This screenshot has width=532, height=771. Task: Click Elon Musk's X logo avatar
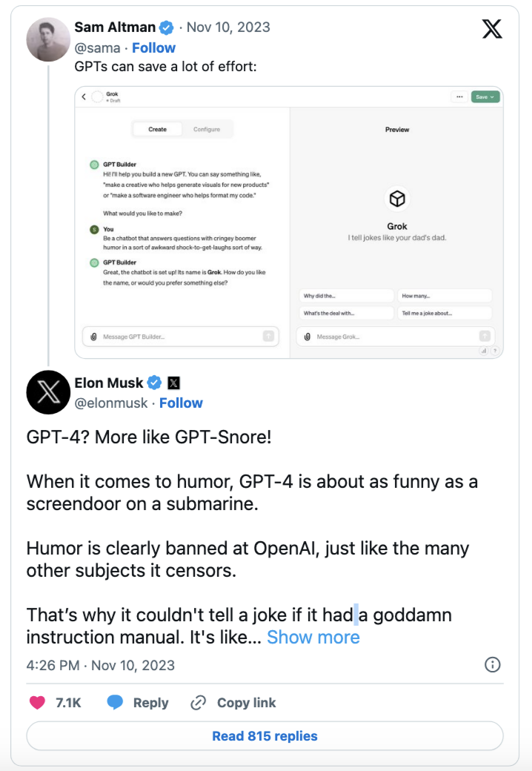pyautogui.click(x=48, y=392)
